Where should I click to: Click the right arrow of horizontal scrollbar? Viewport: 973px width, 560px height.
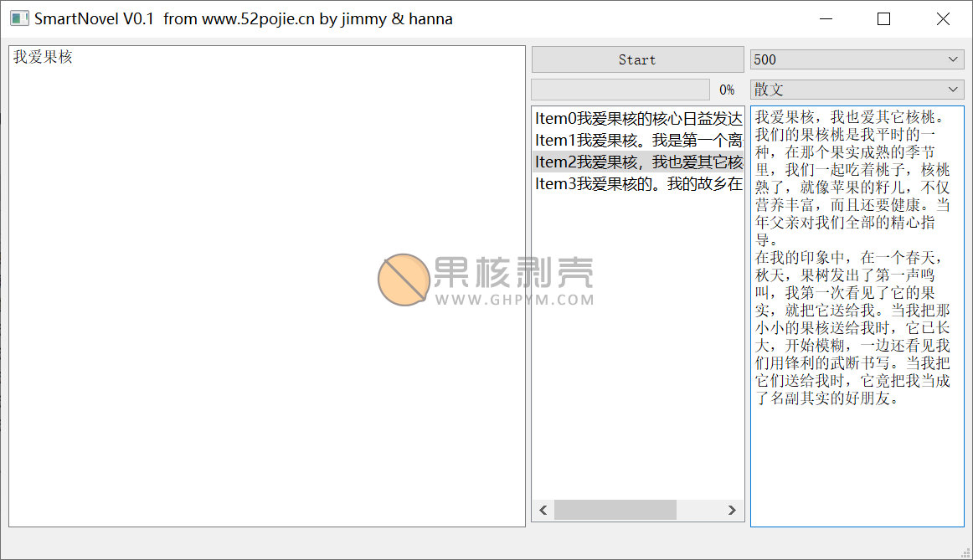point(732,510)
